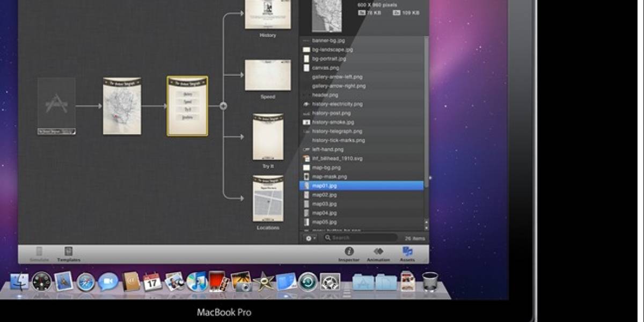Open Dashboard from the Dock
This screenshot has height=322, width=644.
[42, 281]
